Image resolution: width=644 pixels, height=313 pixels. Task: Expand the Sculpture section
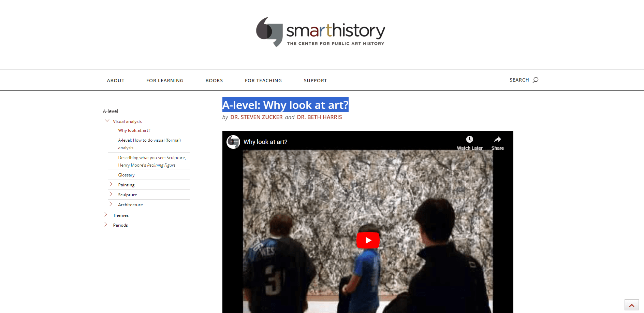click(111, 194)
